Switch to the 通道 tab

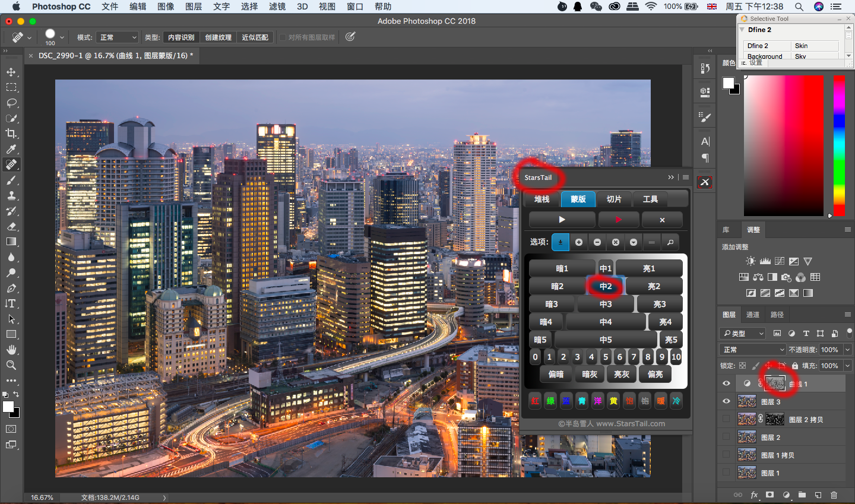click(753, 315)
